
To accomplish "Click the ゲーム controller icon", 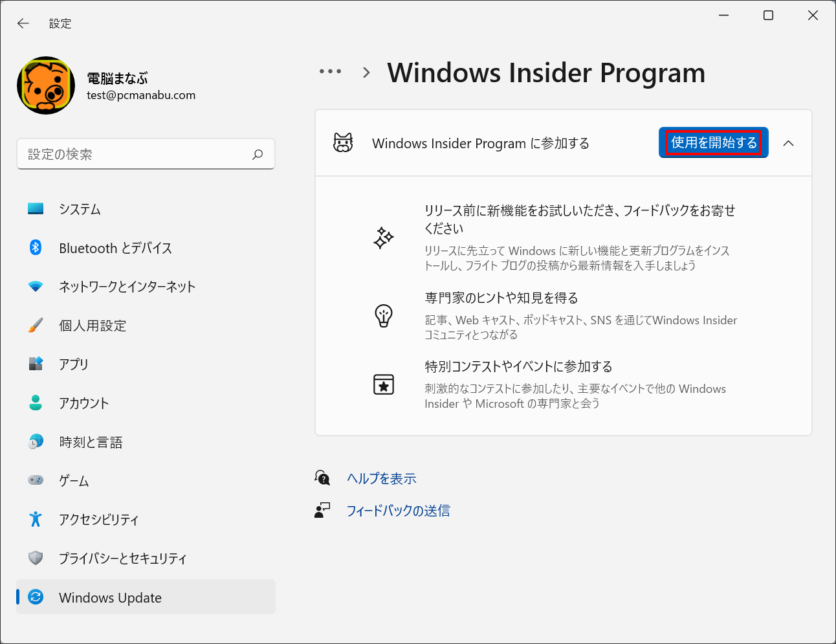I will [36, 480].
